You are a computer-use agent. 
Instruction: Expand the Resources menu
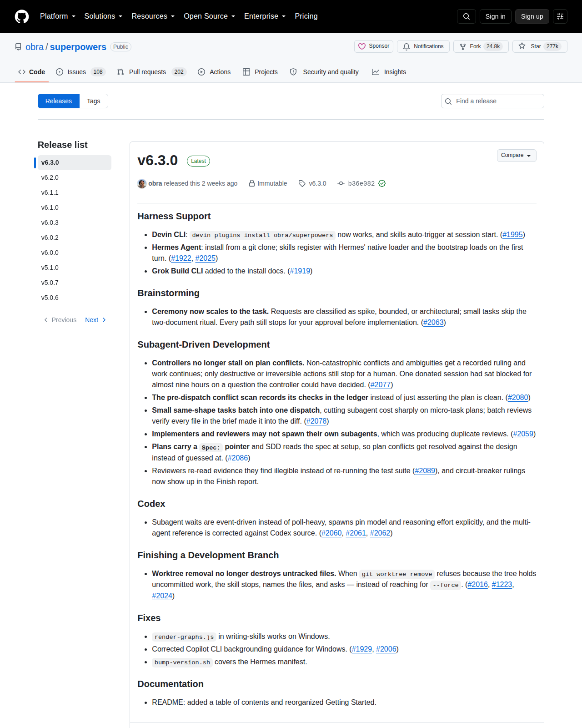tap(153, 16)
